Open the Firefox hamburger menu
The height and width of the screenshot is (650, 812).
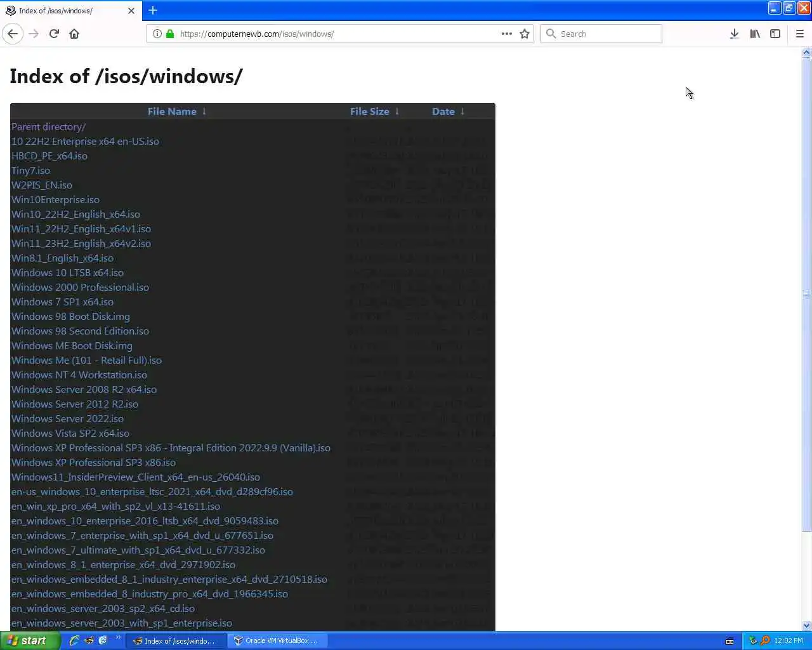click(800, 34)
